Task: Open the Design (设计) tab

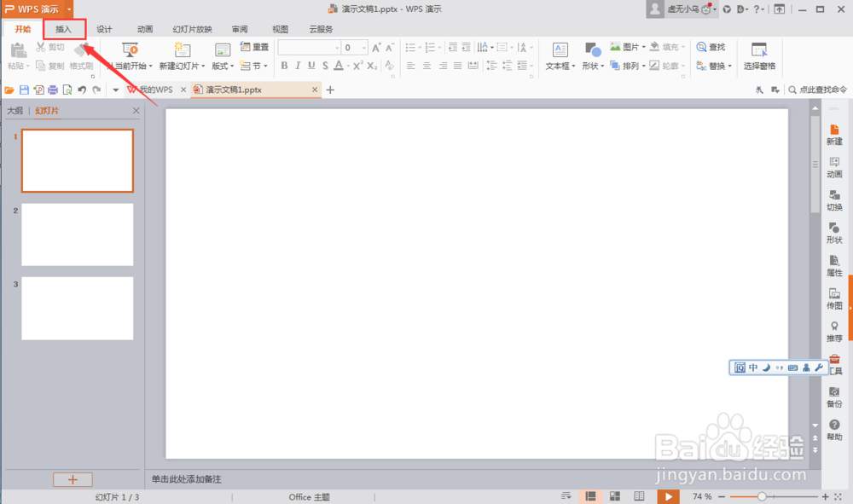Action: (104, 29)
